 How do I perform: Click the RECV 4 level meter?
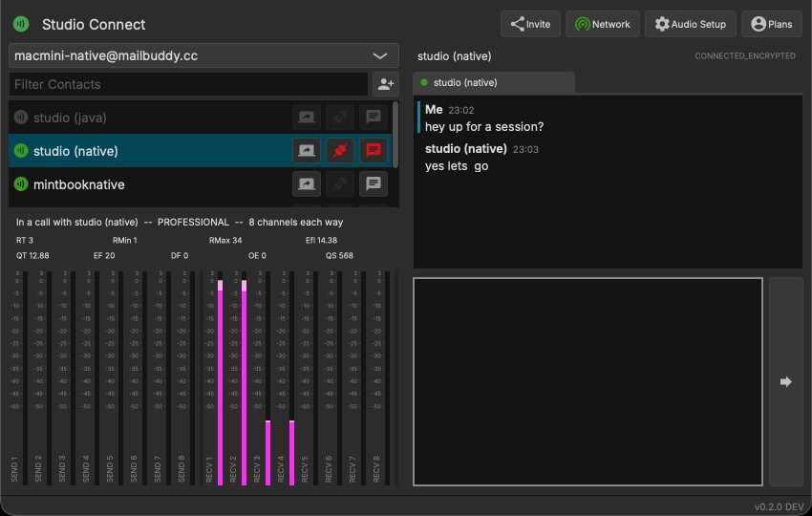point(291,377)
